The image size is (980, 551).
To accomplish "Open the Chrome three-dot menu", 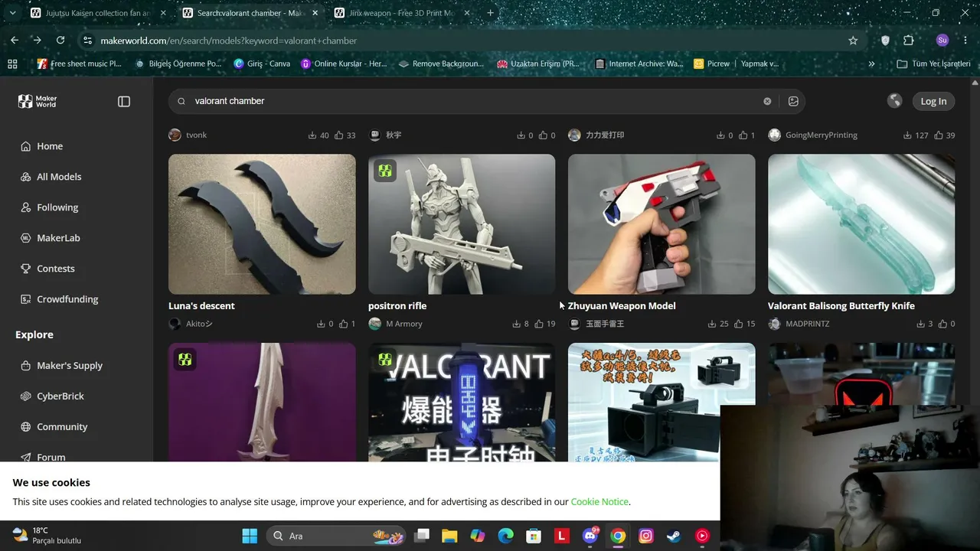I will (965, 41).
